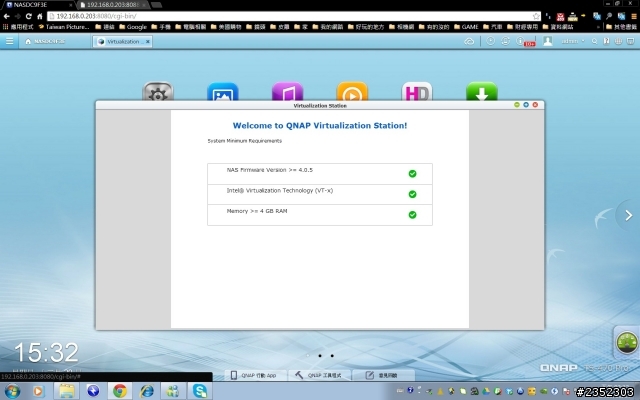This screenshot has width=640, height=400.
Task: Open the QTS help question-mark icon
Action: coord(607,41)
